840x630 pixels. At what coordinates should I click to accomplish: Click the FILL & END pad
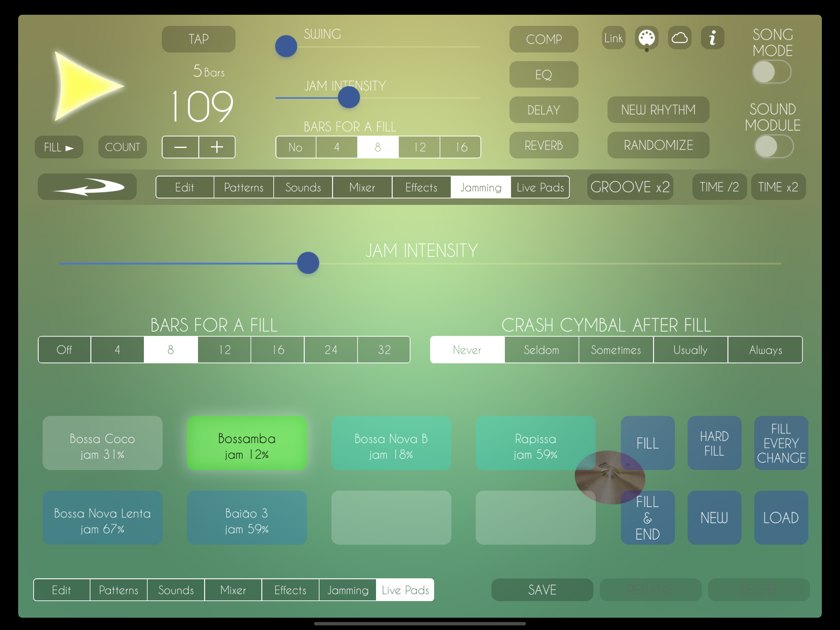(648, 517)
